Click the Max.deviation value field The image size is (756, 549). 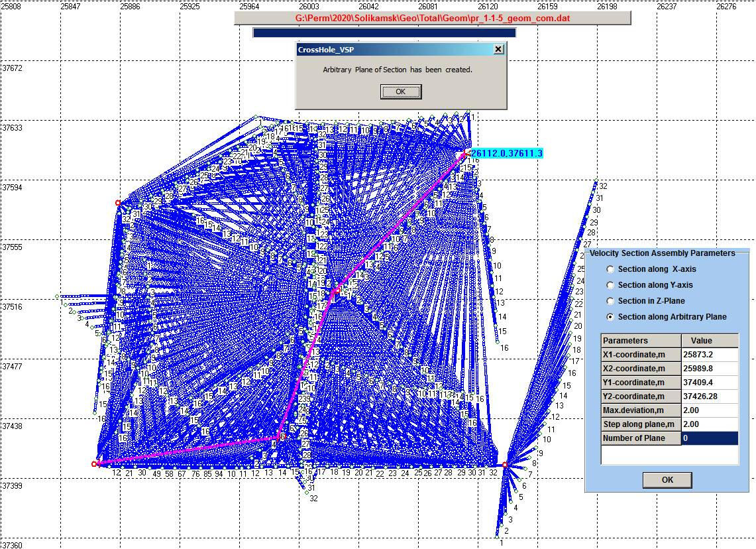709,410
